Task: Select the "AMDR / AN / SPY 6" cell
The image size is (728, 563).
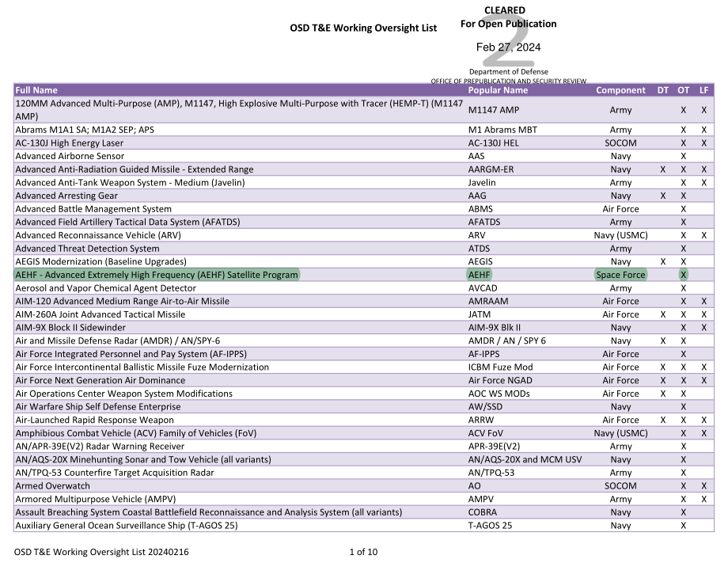Action: 507,340
